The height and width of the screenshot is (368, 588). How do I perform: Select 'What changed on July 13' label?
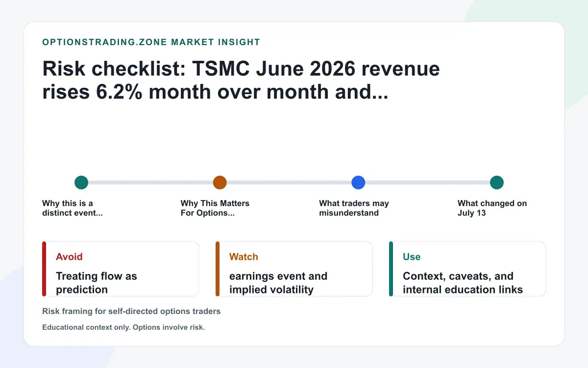pos(492,208)
